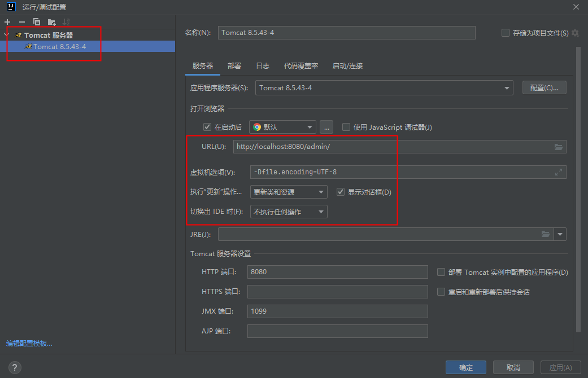The height and width of the screenshot is (378, 588).
Task: Switch to the 服务器 tab
Action: pos(203,66)
